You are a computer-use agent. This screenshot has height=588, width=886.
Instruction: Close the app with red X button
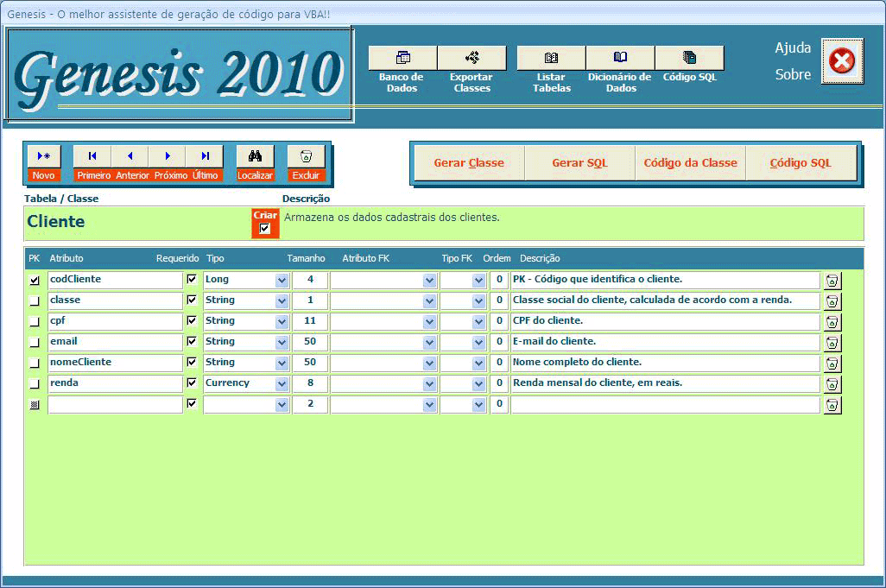[x=842, y=61]
